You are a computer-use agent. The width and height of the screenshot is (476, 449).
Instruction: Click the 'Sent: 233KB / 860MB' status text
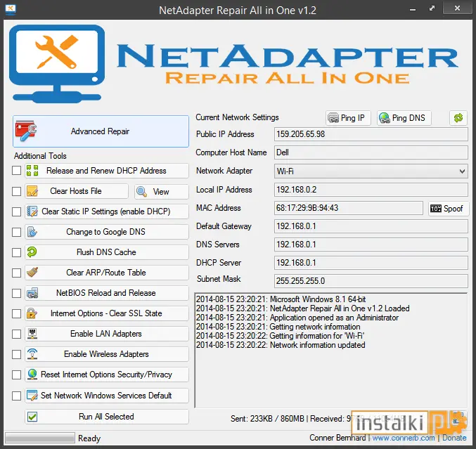coord(267,419)
